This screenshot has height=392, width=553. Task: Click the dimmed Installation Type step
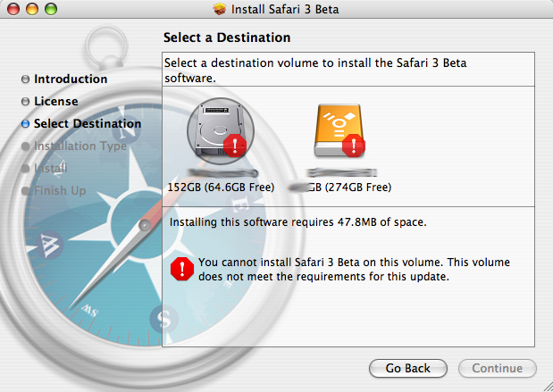pos(74,146)
